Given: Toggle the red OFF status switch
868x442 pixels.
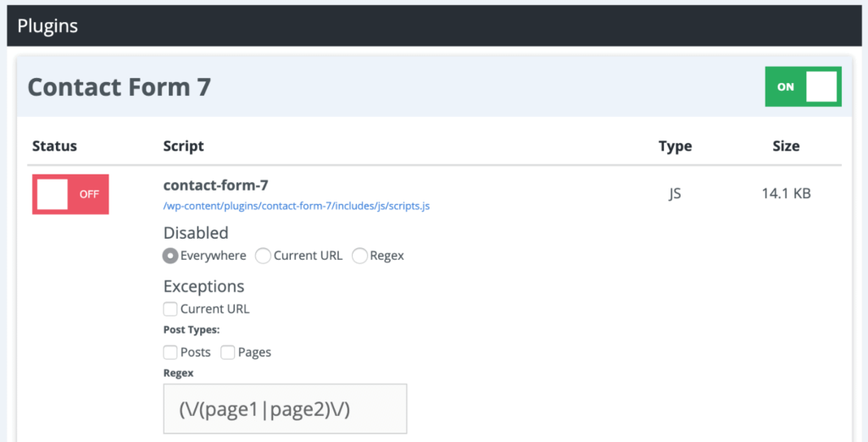Looking at the screenshot, I should point(70,194).
